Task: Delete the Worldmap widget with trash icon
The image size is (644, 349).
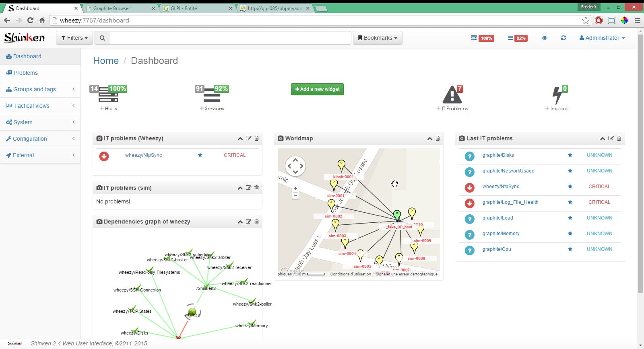Action: (x=438, y=138)
